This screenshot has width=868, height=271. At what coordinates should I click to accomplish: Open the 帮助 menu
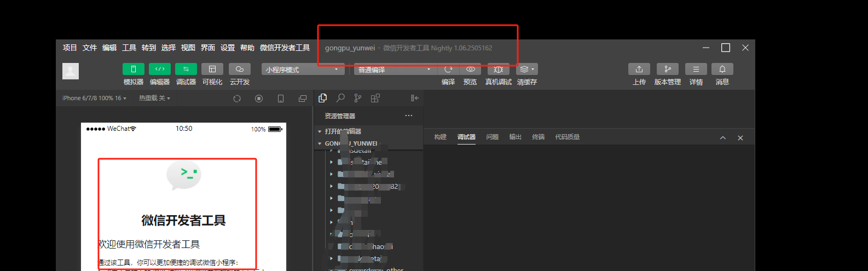pos(247,48)
